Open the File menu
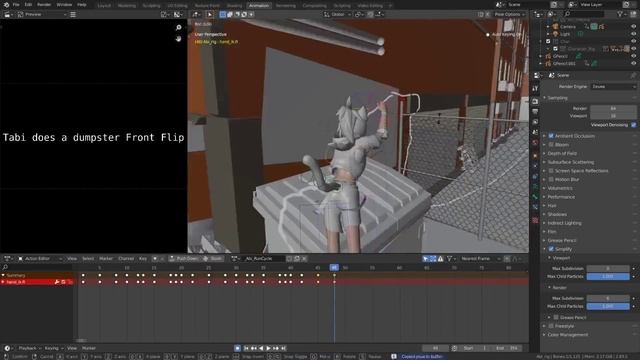Screen dimensions: 640x360 (x=16, y=5)
